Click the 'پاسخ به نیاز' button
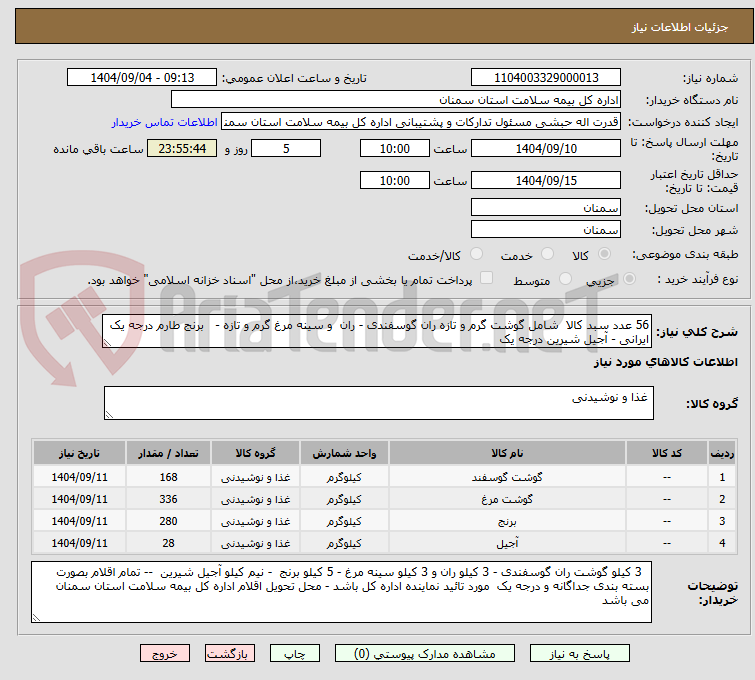The image size is (755, 680). [x=579, y=654]
